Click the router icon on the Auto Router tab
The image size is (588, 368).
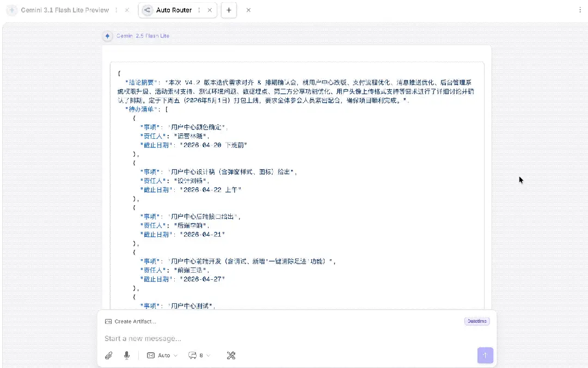(146, 10)
